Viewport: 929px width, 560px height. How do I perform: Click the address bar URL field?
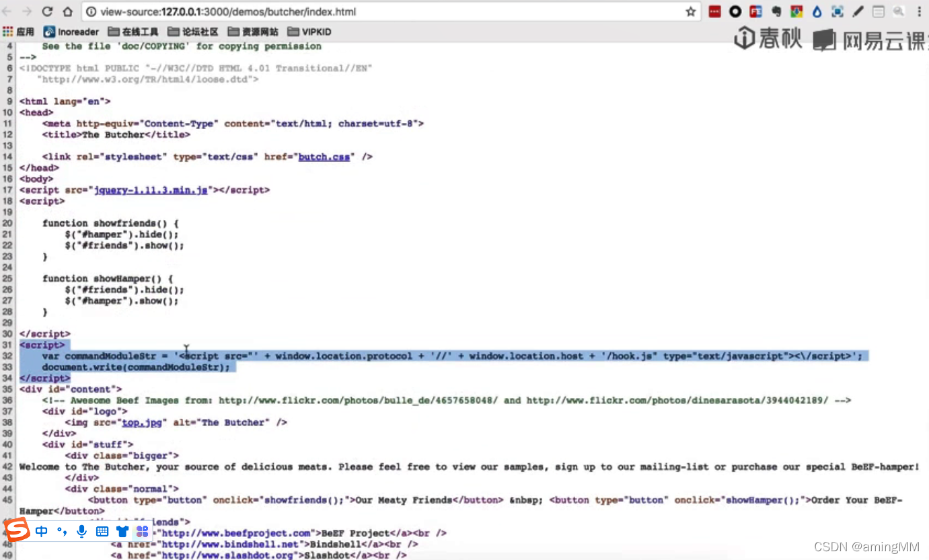coord(390,11)
